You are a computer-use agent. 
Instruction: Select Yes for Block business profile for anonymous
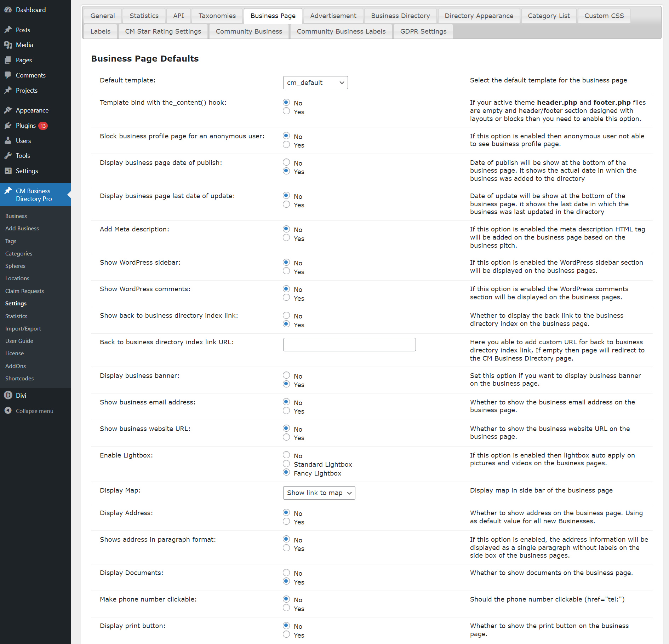point(286,144)
